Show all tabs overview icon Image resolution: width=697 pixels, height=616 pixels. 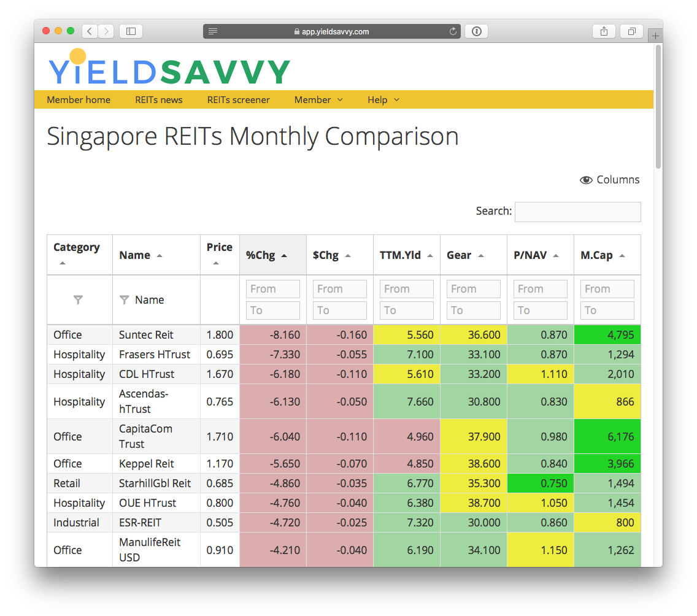(631, 31)
